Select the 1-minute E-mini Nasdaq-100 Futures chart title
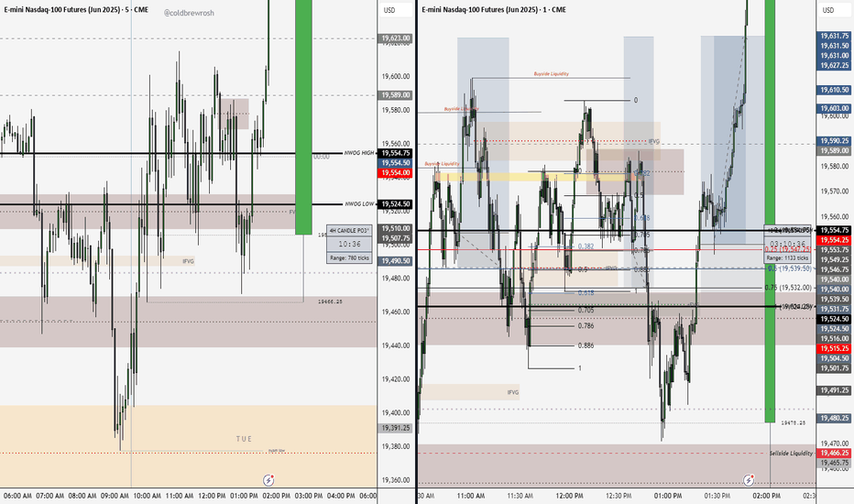The image size is (854, 504). [494, 10]
